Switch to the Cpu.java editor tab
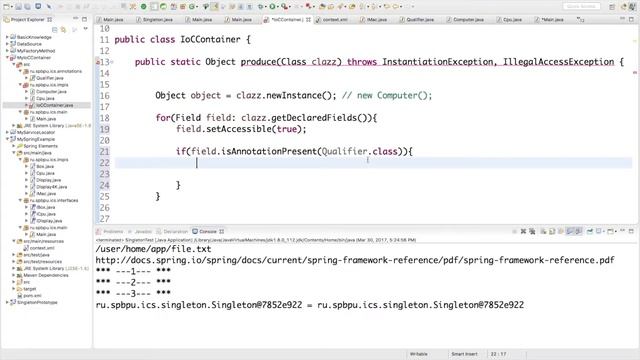Viewport: 640px width, 360px height. point(509,20)
